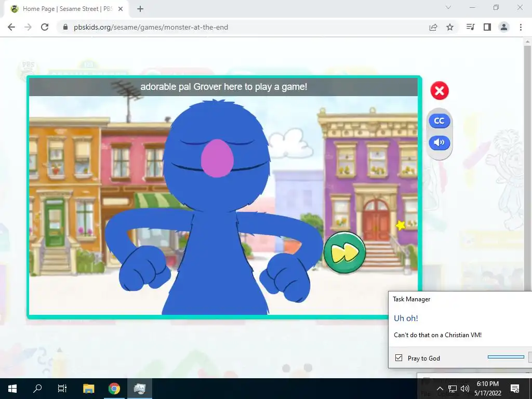Open the clock showing 6:10 PM
The height and width of the screenshot is (399, 532).
click(487, 389)
